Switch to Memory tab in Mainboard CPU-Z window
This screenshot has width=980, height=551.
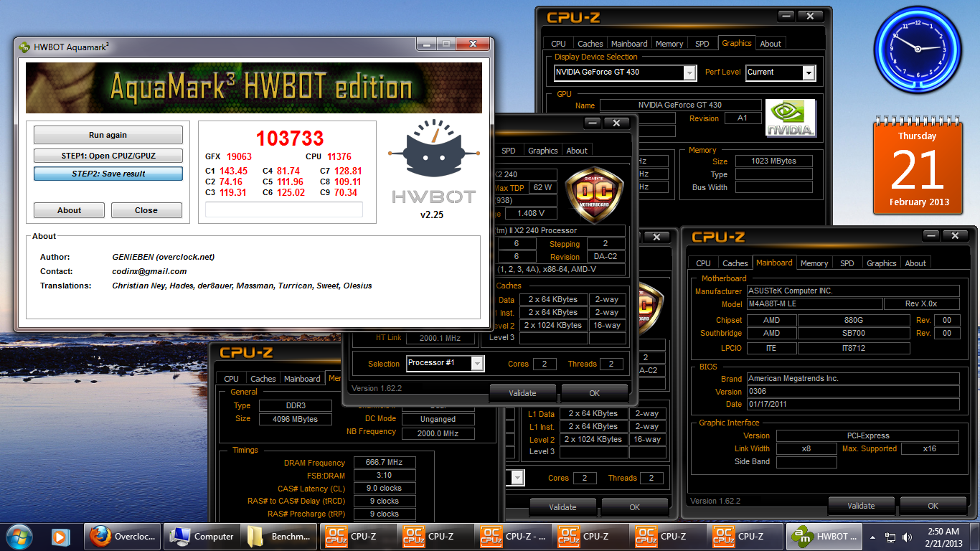coord(814,263)
